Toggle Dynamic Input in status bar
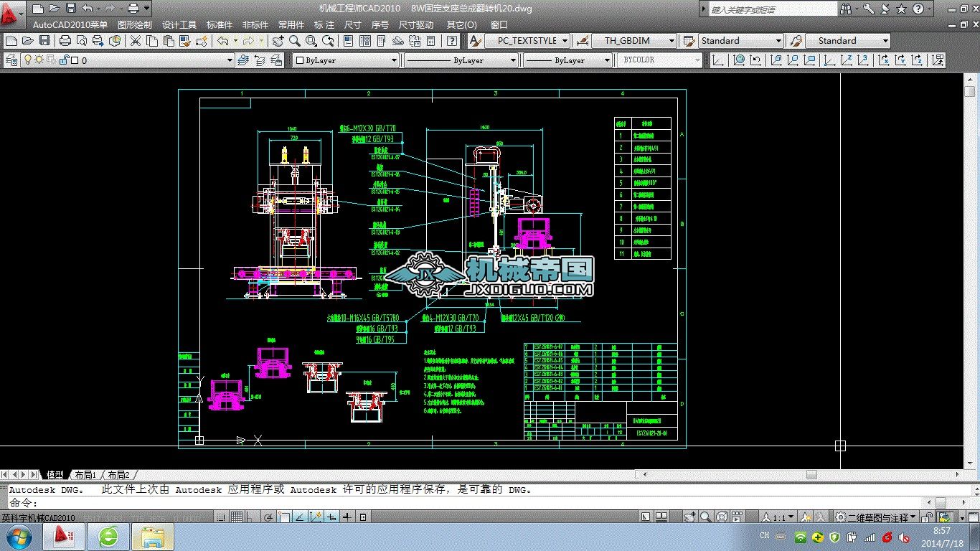This screenshot has width=980, height=551. (331, 517)
